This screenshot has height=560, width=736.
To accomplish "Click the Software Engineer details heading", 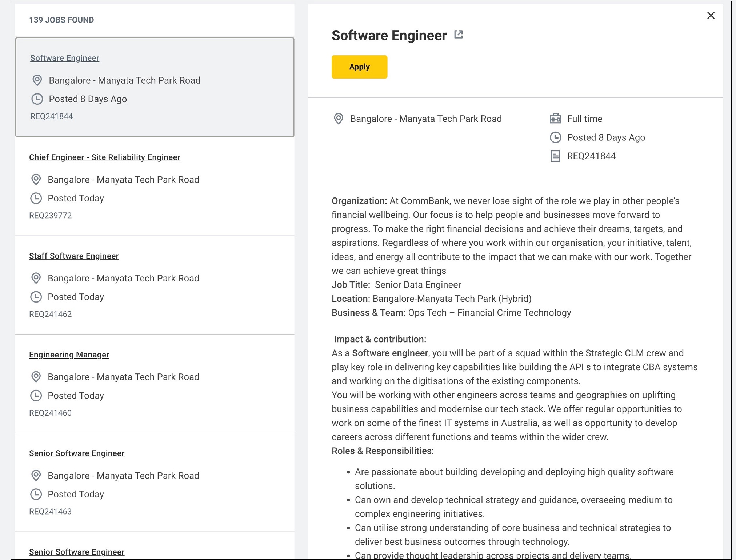I will (389, 36).
